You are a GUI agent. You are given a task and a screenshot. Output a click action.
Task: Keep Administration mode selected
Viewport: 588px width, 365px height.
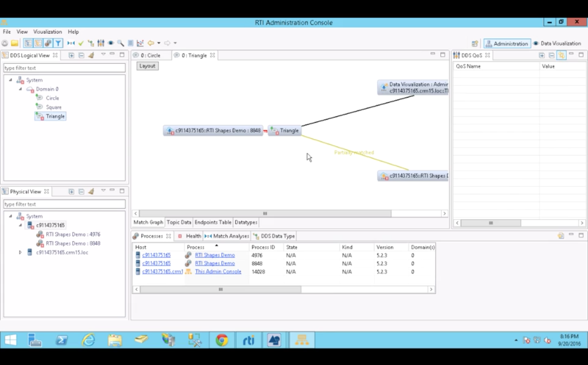[507, 43]
